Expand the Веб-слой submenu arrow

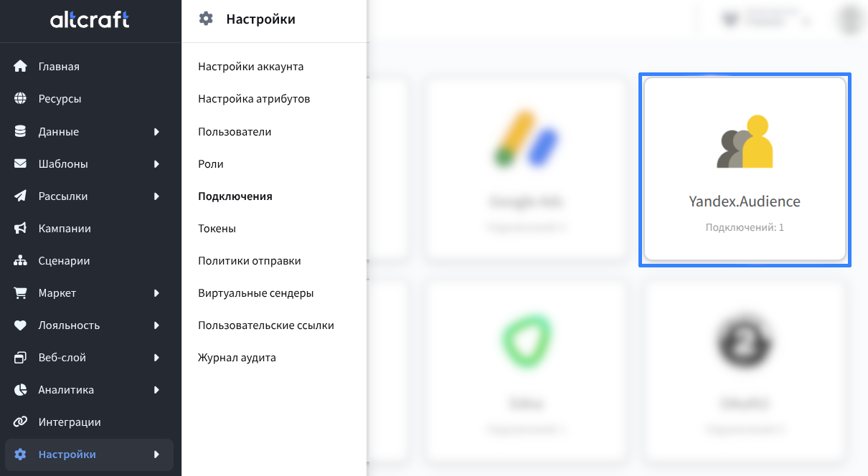tap(156, 358)
